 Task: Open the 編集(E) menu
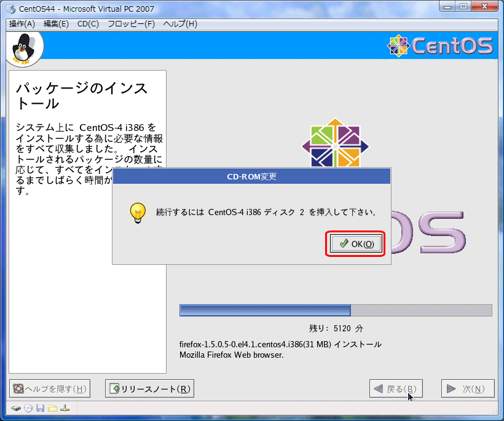[x=56, y=24]
